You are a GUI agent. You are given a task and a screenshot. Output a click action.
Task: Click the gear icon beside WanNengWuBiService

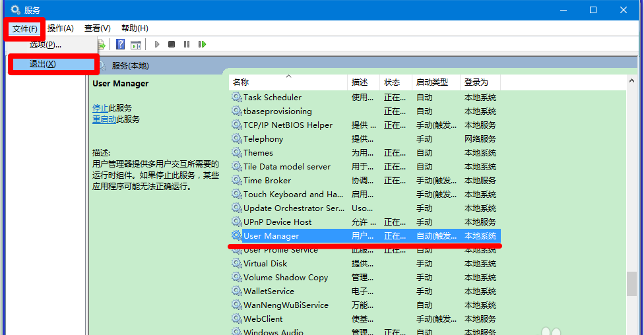(x=237, y=305)
